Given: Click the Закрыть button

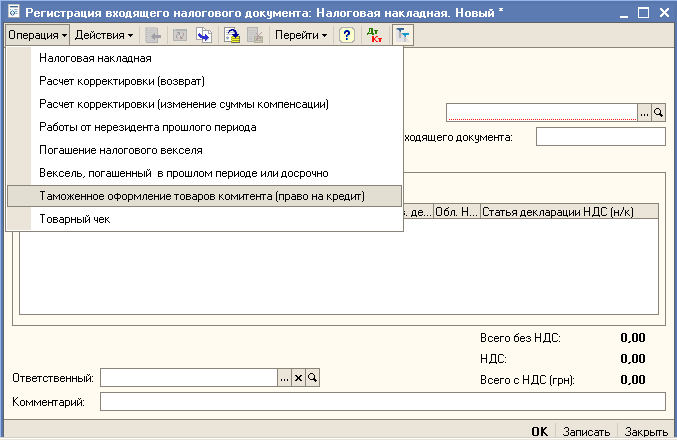Looking at the screenshot, I should click(x=646, y=431).
